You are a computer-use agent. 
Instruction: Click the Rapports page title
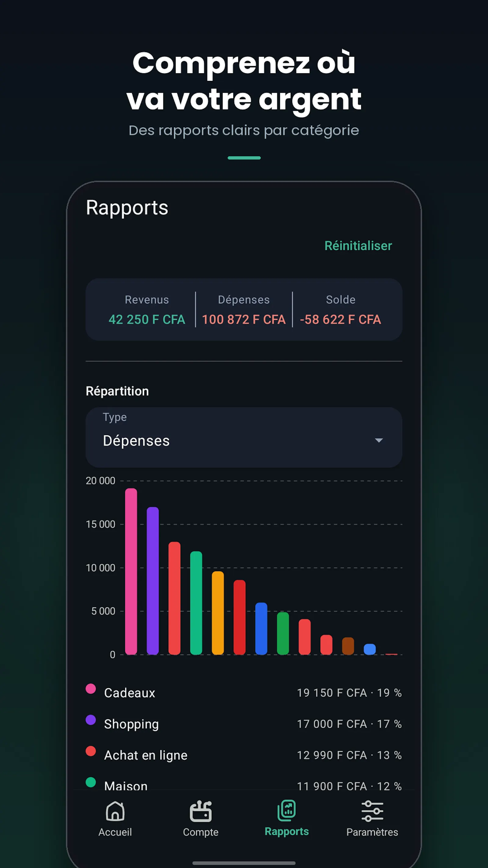(x=127, y=208)
